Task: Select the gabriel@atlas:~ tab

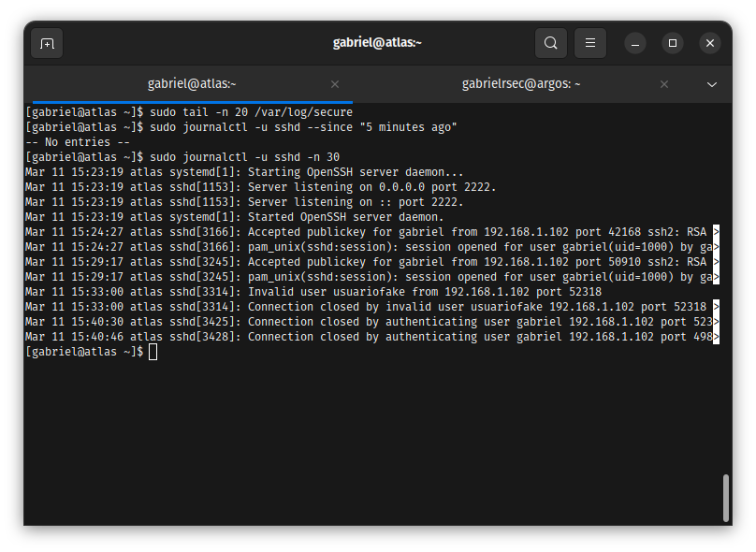Action: tap(192, 84)
